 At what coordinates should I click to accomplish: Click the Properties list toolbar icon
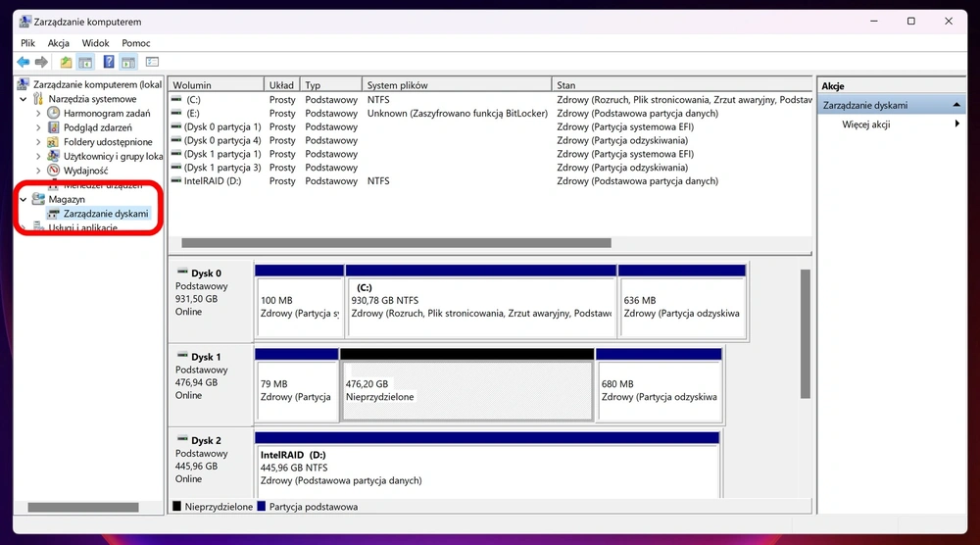pos(152,62)
